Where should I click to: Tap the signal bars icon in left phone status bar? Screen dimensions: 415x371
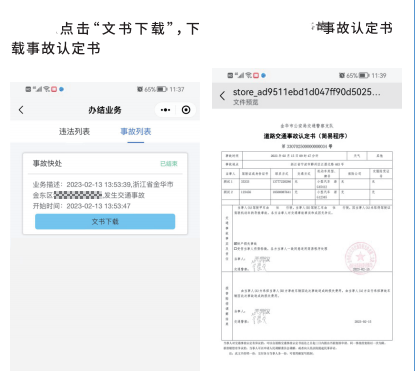coord(38,89)
